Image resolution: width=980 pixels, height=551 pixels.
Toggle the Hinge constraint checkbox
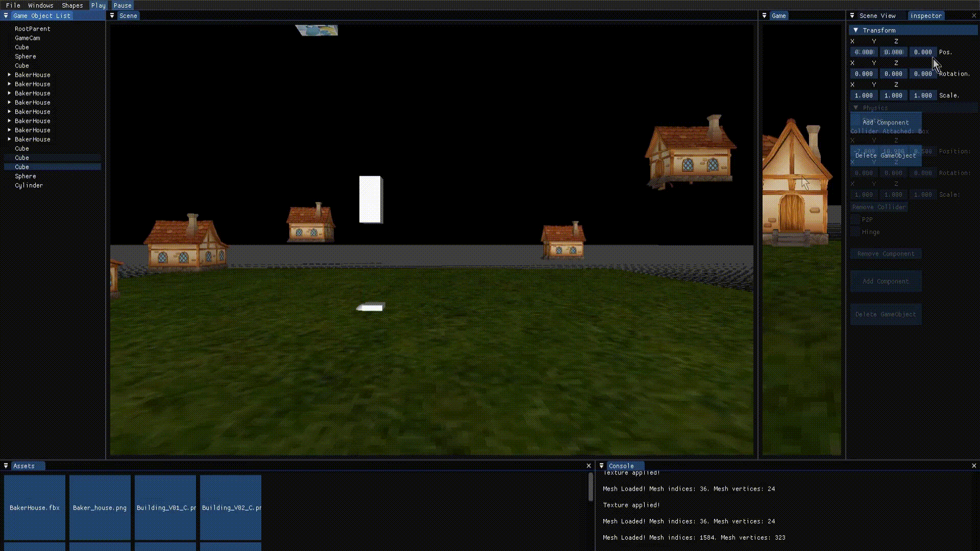pyautogui.click(x=856, y=232)
